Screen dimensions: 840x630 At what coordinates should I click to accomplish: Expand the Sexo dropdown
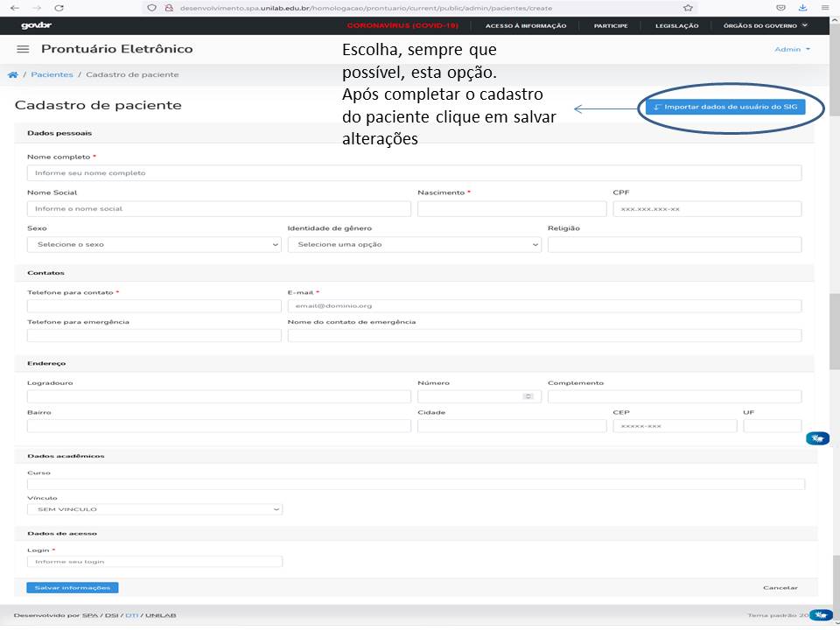(154, 245)
